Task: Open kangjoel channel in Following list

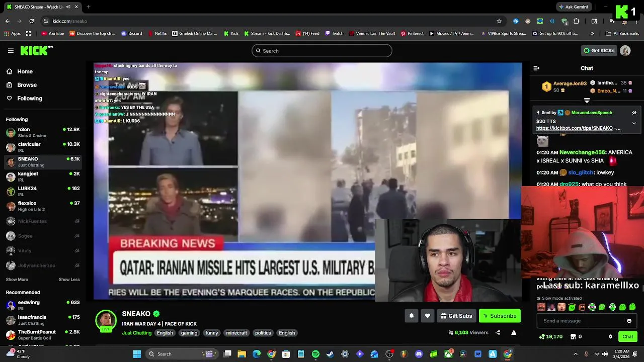Action: pos(43,177)
